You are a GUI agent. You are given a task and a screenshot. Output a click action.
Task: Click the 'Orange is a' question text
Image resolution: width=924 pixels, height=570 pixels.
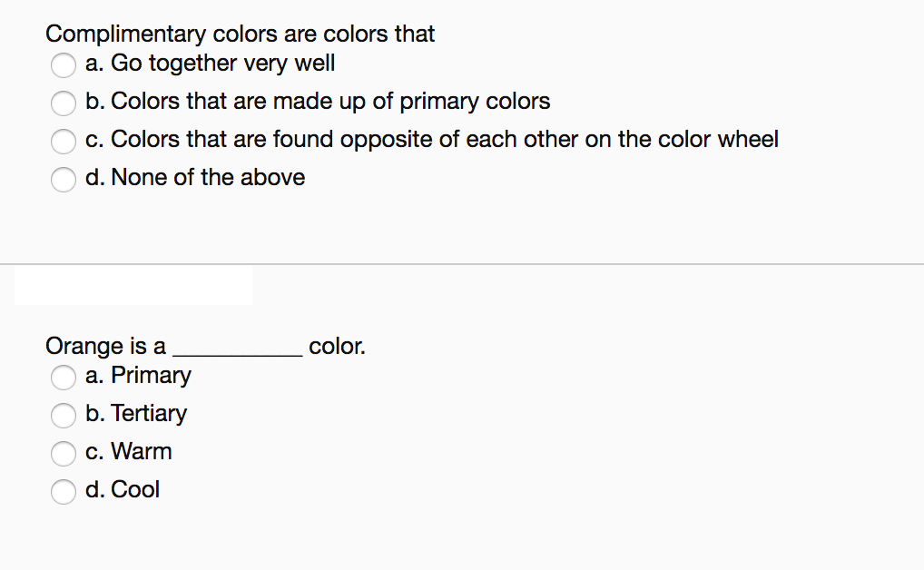click(105, 347)
